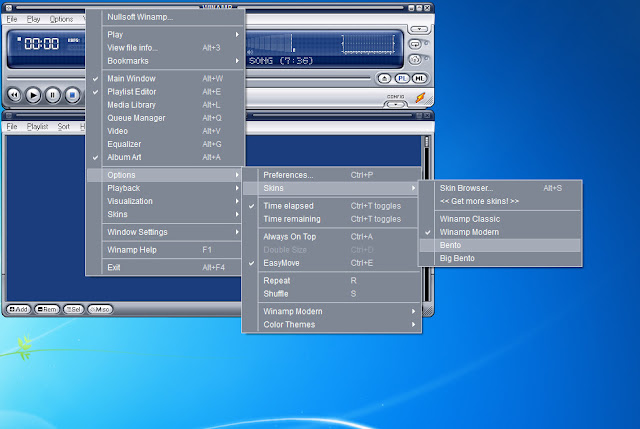Enable the Media Library window entry
Image resolution: width=640 pixels, height=429 pixels.
click(x=165, y=105)
